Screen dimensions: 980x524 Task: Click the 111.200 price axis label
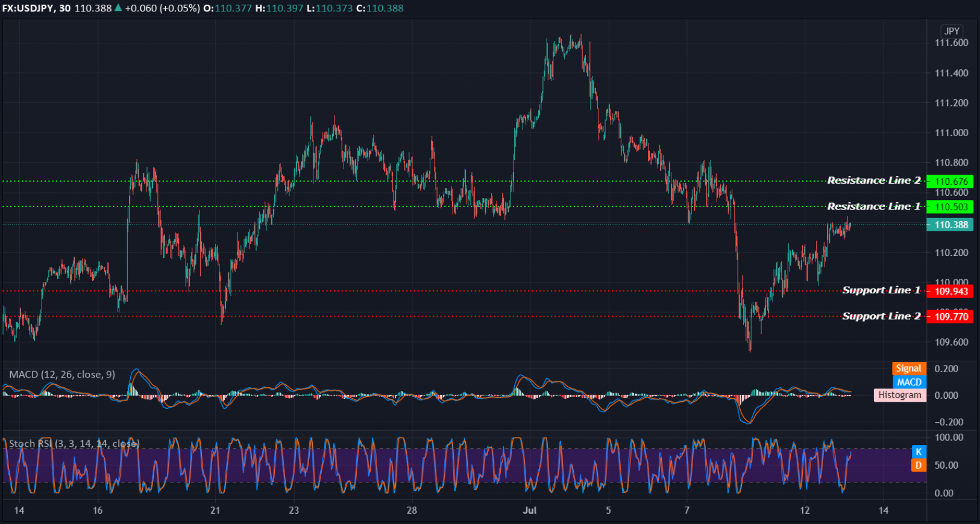pos(951,103)
